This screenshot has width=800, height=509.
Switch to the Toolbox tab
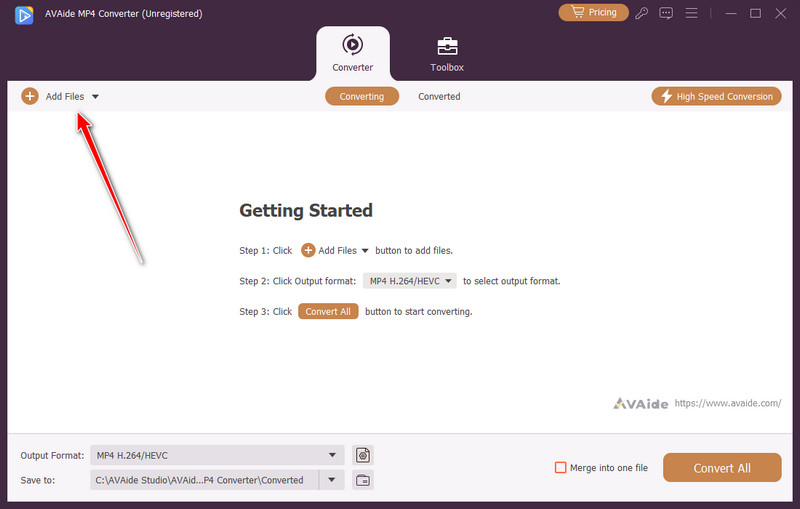(447, 54)
